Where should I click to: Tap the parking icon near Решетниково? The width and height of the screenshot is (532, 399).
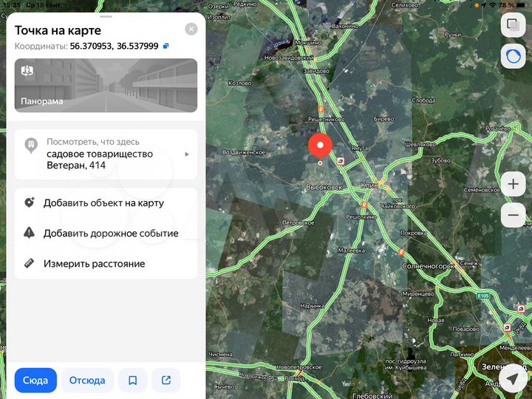pos(321,109)
